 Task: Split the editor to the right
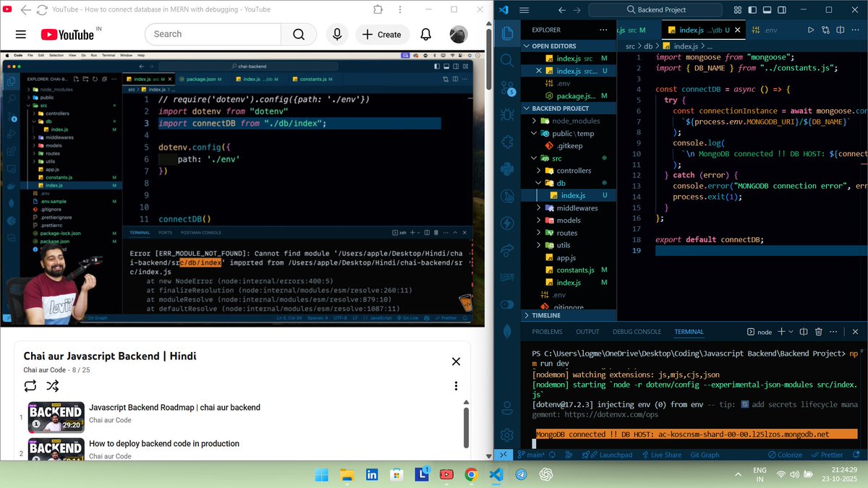tap(841, 30)
